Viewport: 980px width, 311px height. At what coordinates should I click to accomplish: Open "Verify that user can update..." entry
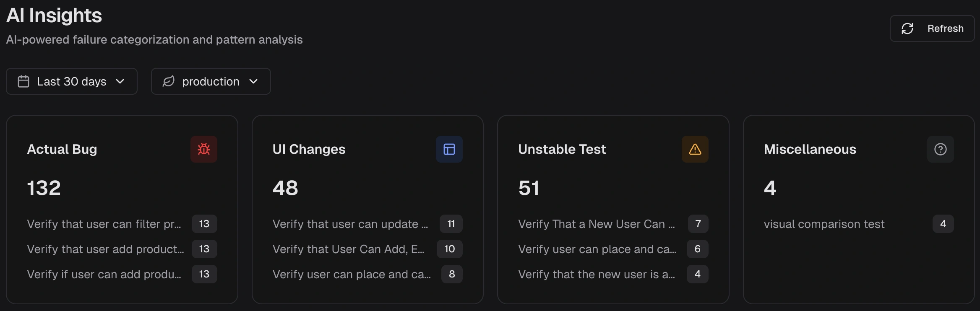pyautogui.click(x=350, y=224)
